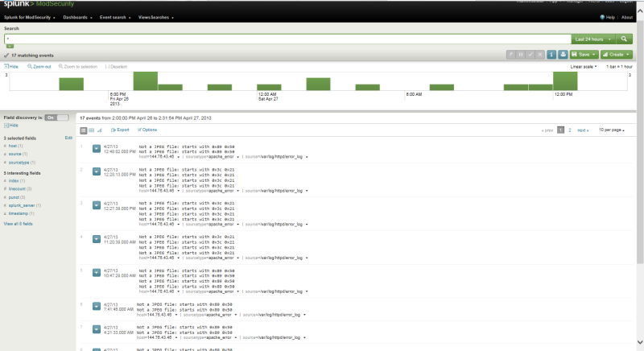This screenshot has width=644, height=351.
Task: Open Splunk for ModSecurity menu
Action: click(29, 17)
